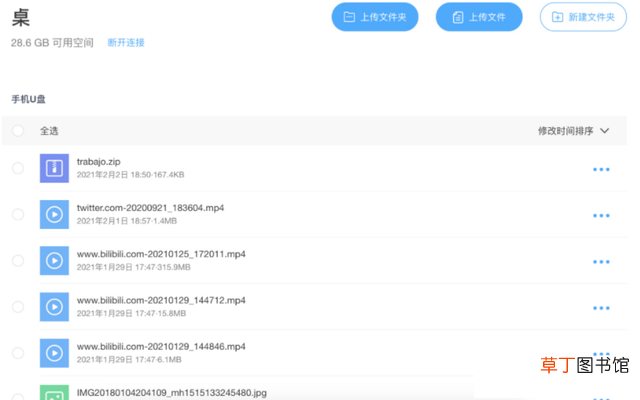Click video icon of www.bilibili.com-20210129_144846.mp4
Screen dimensions: 640x400
click(x=54, y=353)
